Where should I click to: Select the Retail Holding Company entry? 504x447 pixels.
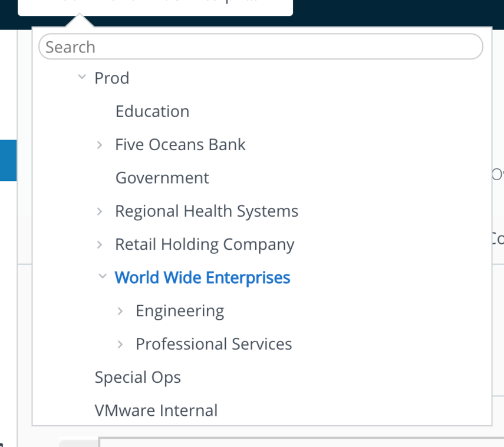pyautogui.click(x=204, y=244)
